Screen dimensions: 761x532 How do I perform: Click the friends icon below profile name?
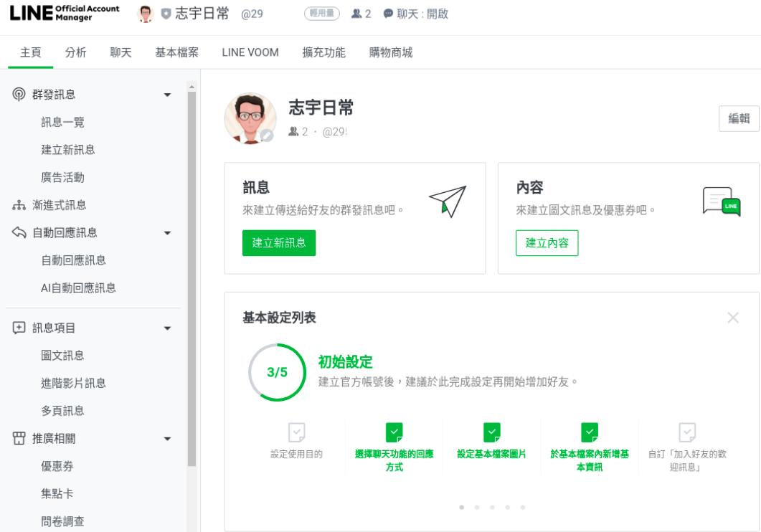coord(293,131)
